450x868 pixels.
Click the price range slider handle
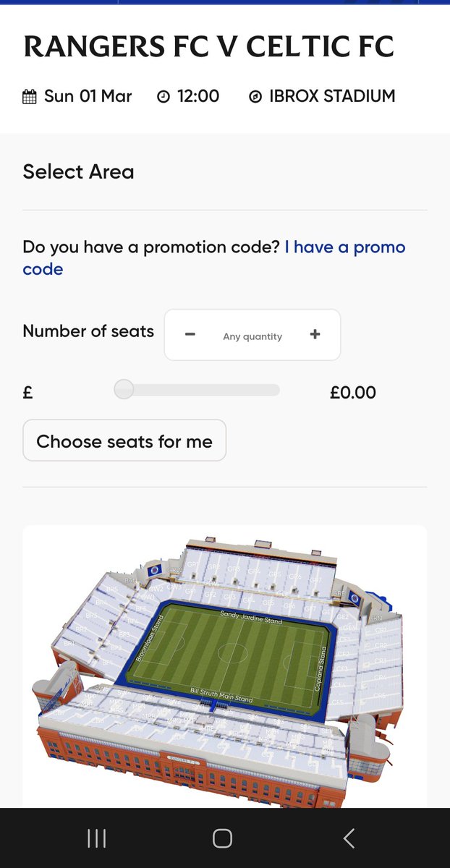pos(124,389)
